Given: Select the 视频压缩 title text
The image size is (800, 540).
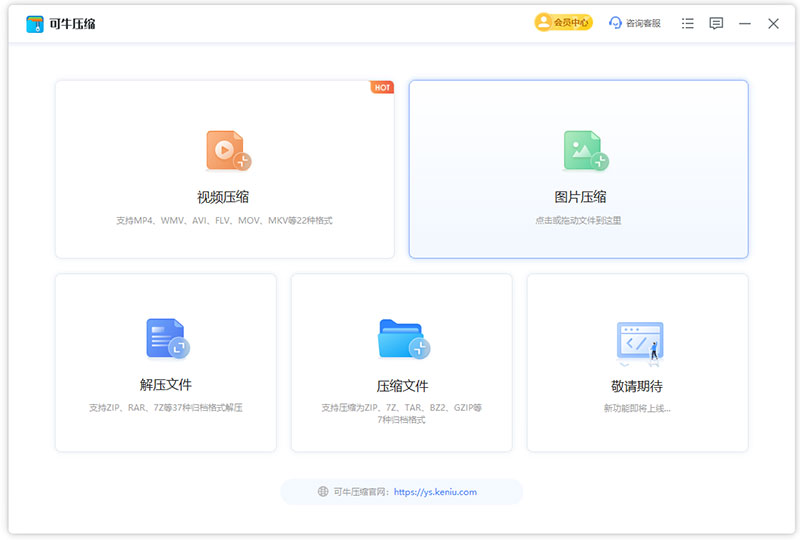Looking at the screenshot, I should tap(223, 197).
